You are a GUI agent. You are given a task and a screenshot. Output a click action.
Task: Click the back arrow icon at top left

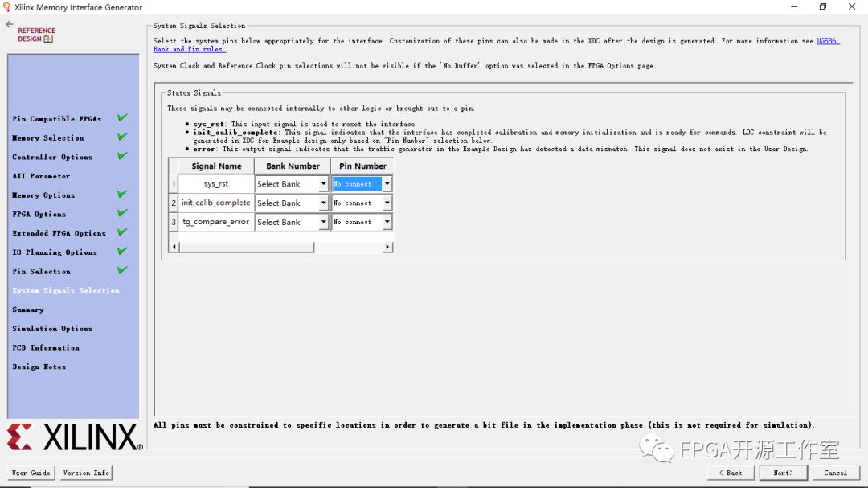[10, 25]
